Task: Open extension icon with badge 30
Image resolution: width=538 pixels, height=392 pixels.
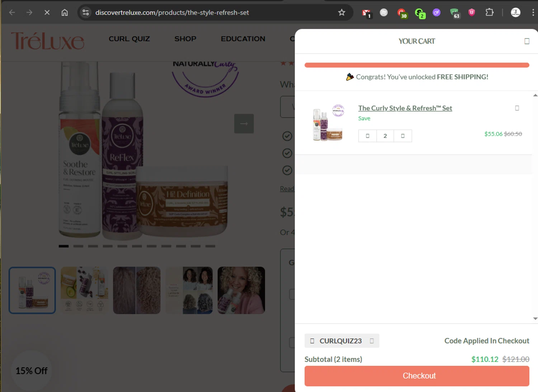Action: pos(402,13)
